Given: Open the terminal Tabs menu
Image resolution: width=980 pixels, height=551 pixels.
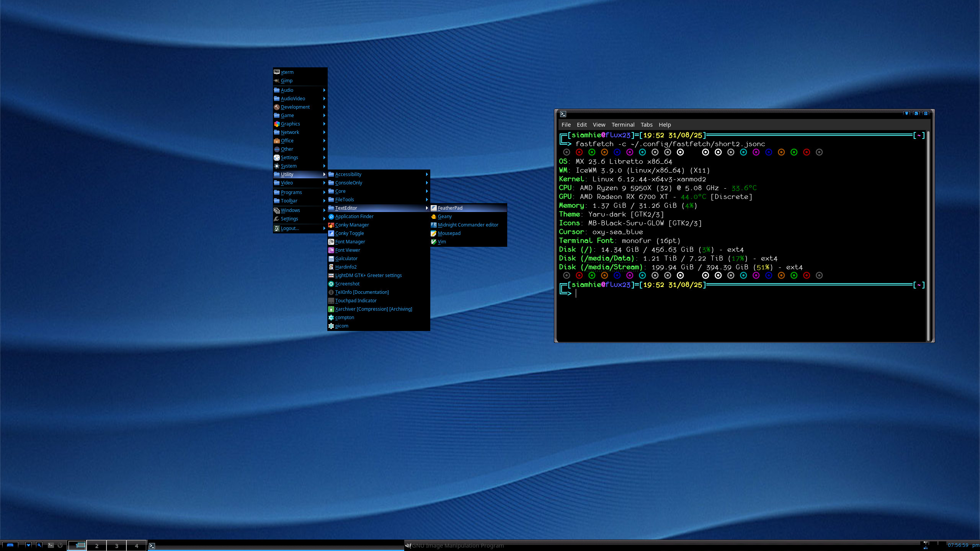Looking at the screenshot, I should click(x=647, y=125).
